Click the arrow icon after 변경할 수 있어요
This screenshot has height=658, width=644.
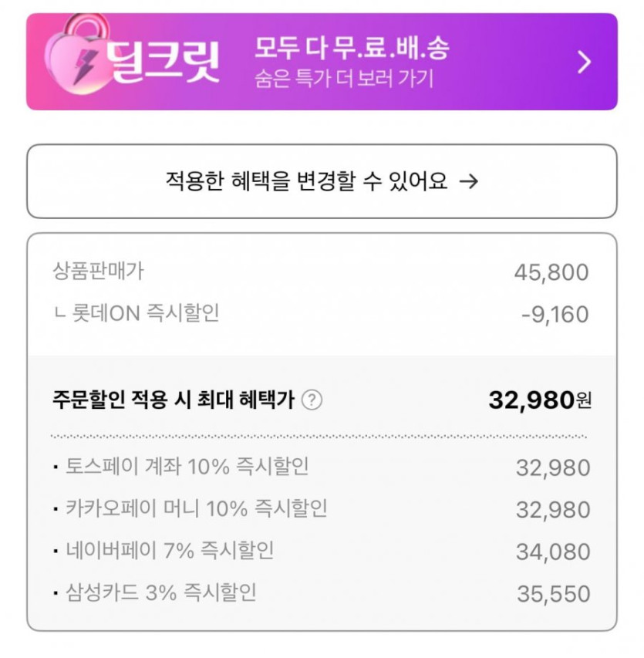click(468, 181)
